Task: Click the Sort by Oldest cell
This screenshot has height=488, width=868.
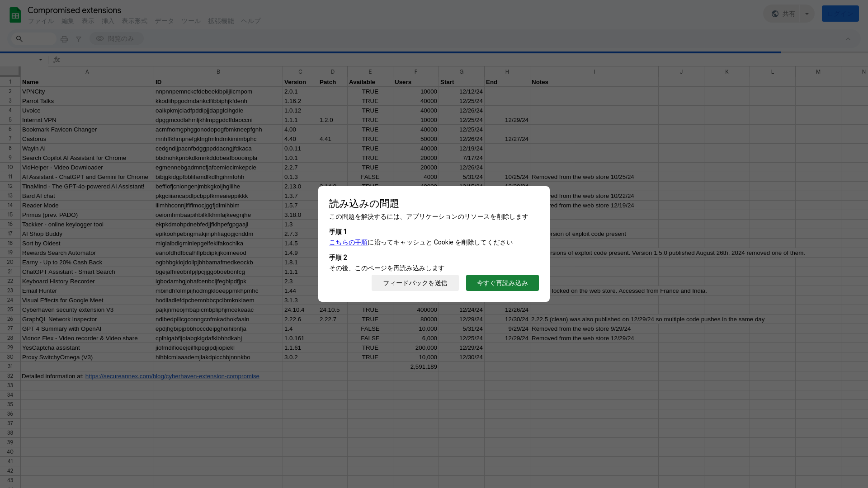Action: click(87, 244)
